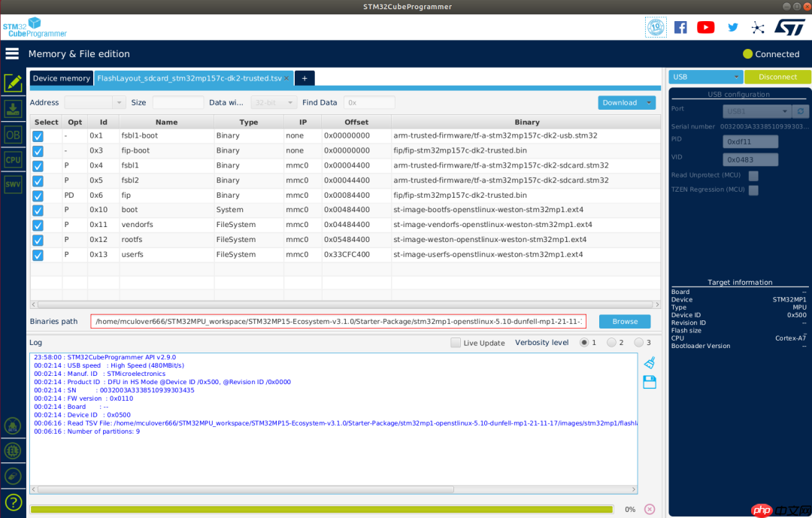Sort by the Binary column header
Screen dimensions: 812x518
(x=526, y=123)
